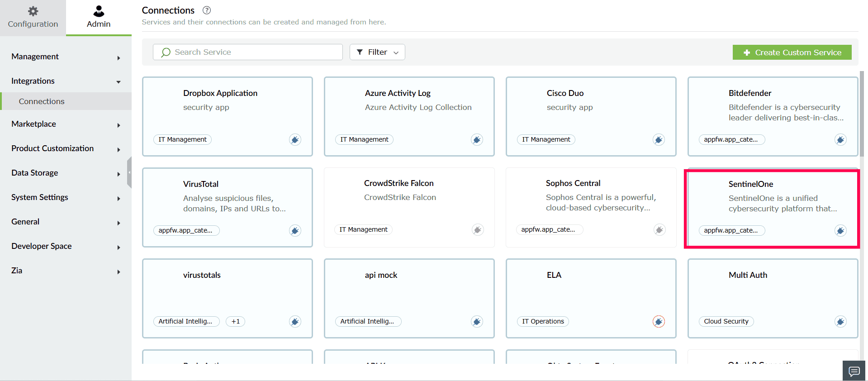Open the Configuration tab
Viewport: 868px width, 381px height.
33,18
